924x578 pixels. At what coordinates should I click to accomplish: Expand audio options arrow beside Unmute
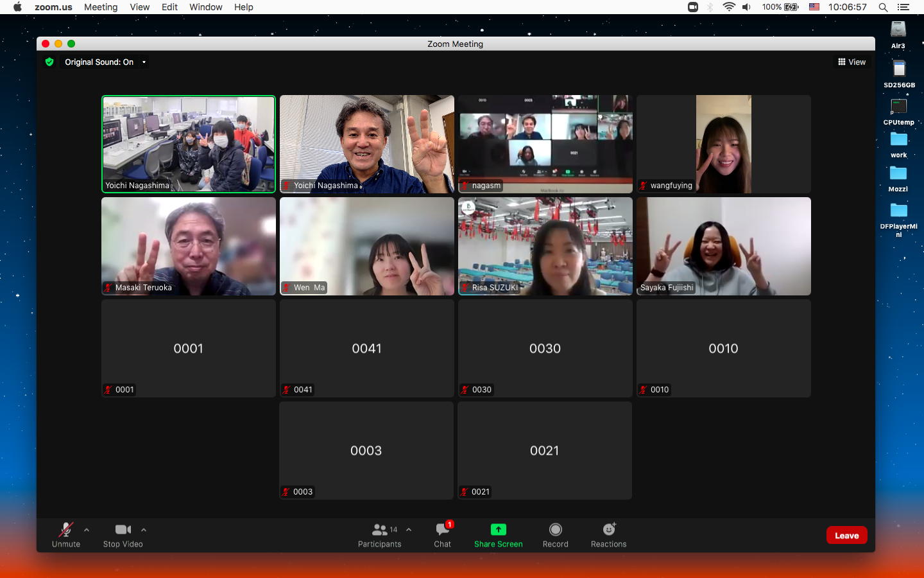pyautogui.click(x=87, y=530)
